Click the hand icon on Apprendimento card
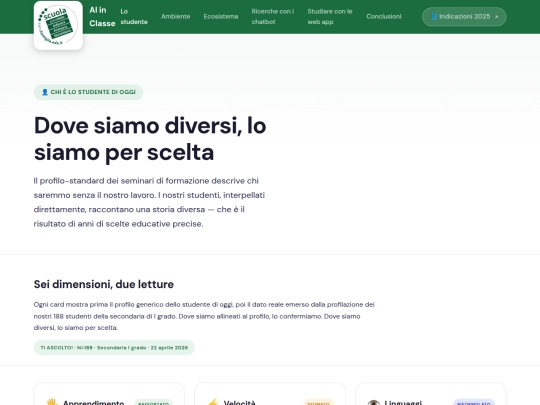The height and width of the screenshot is (405, 540). 52,402
